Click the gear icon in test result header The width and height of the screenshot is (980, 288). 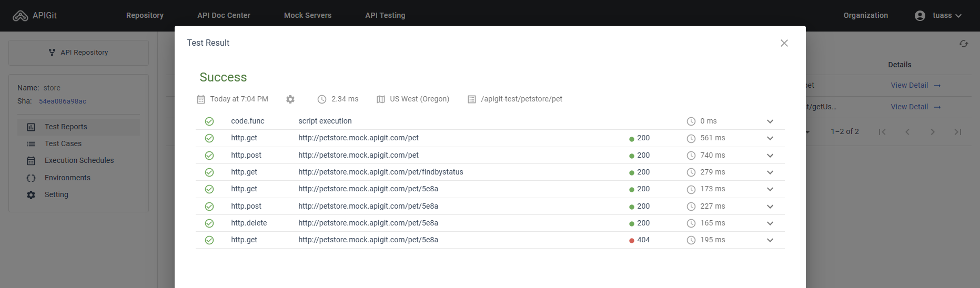pyautogui.click(x=290, y=99)
